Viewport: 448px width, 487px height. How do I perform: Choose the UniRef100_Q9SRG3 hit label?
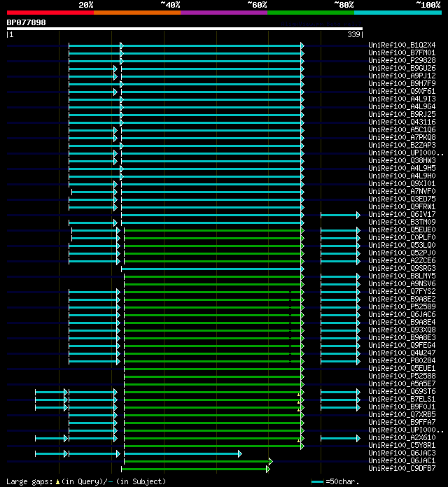pos(402,269)
